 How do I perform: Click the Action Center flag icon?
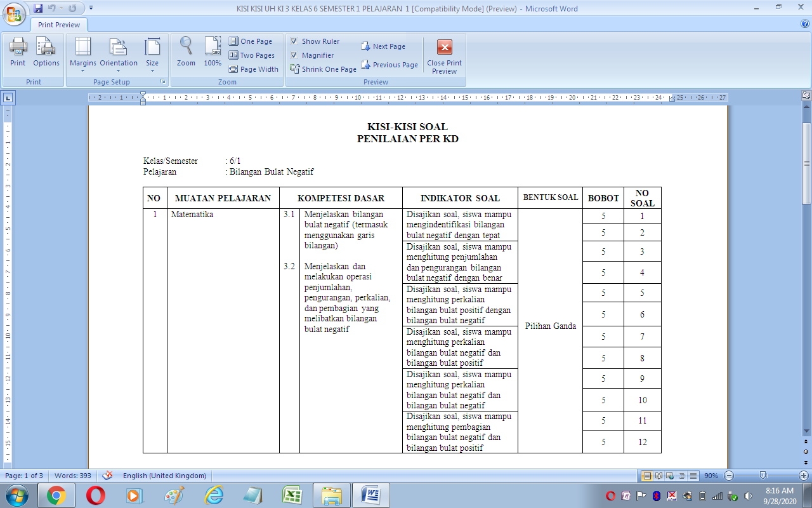coord(641,495)
